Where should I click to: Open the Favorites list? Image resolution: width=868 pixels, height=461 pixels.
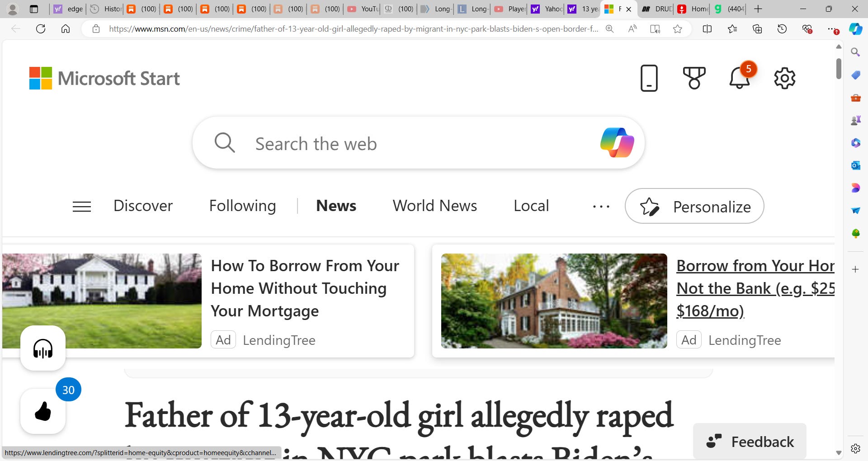[732, 29]
